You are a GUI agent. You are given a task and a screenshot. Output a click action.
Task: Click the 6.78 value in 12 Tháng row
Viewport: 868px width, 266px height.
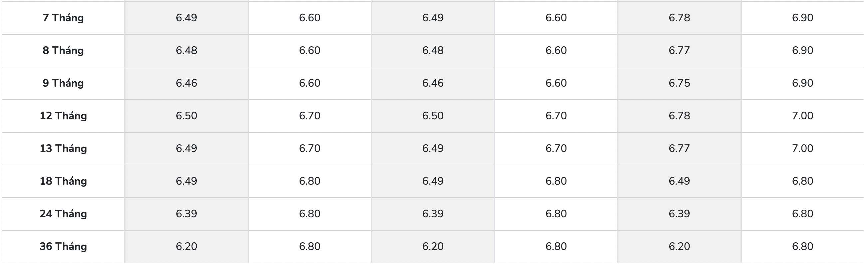(679, 116)
